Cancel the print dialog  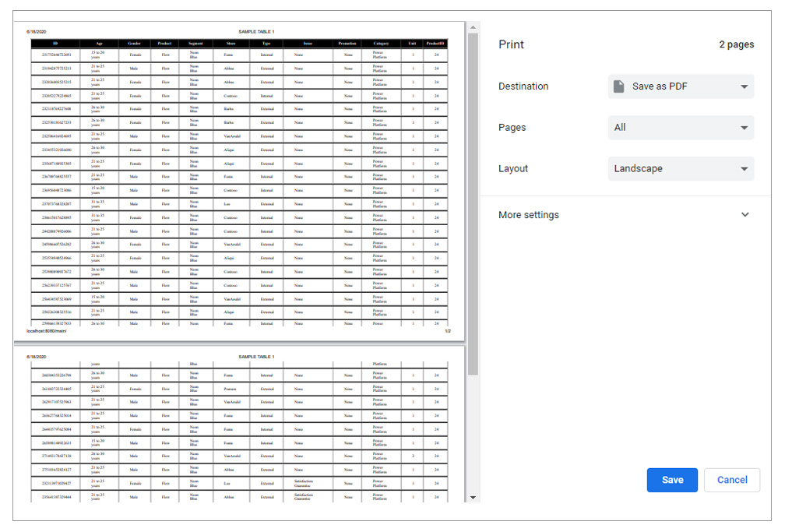click(732, 480)
